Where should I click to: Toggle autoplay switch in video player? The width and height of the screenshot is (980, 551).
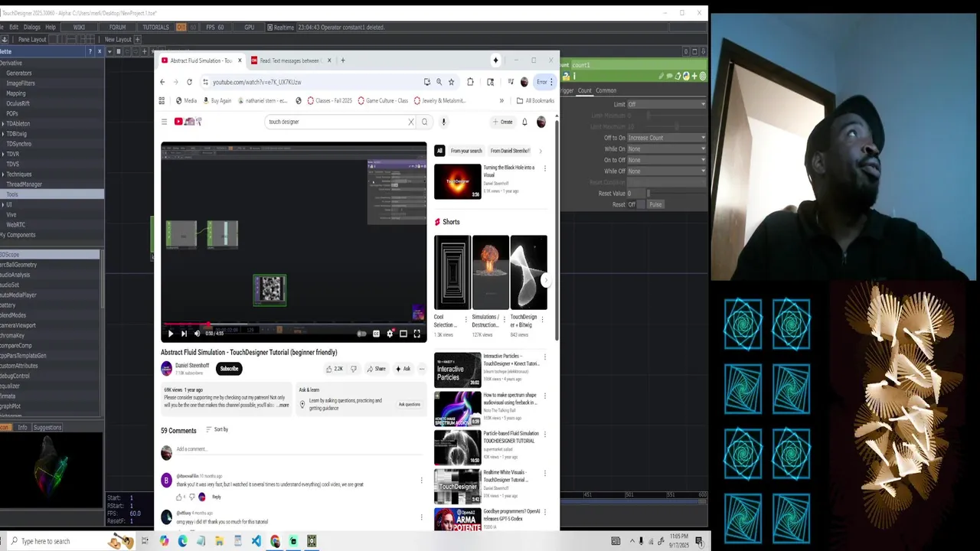point(361,334)
